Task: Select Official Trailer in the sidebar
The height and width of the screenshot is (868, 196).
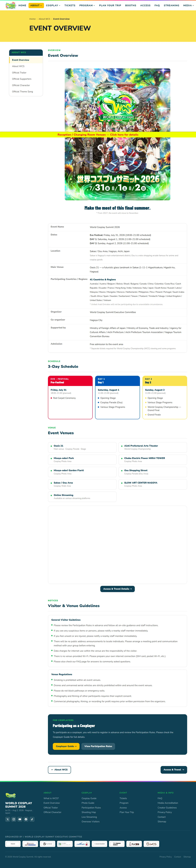Action: coord(26,73)
